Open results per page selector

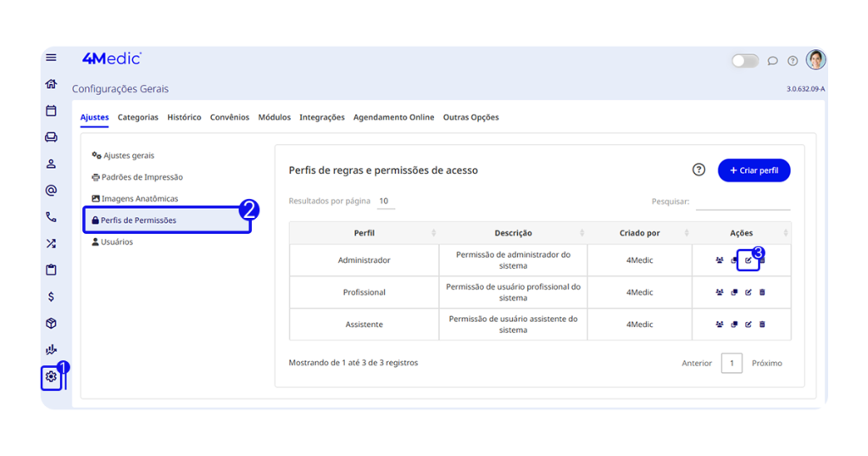coord(385,202)
